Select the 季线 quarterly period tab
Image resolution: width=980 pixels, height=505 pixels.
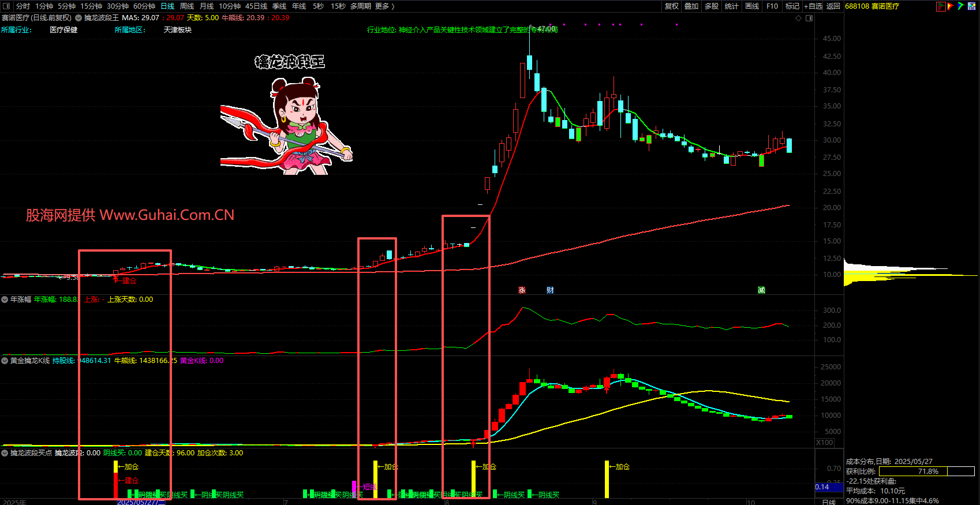[279, 6]
